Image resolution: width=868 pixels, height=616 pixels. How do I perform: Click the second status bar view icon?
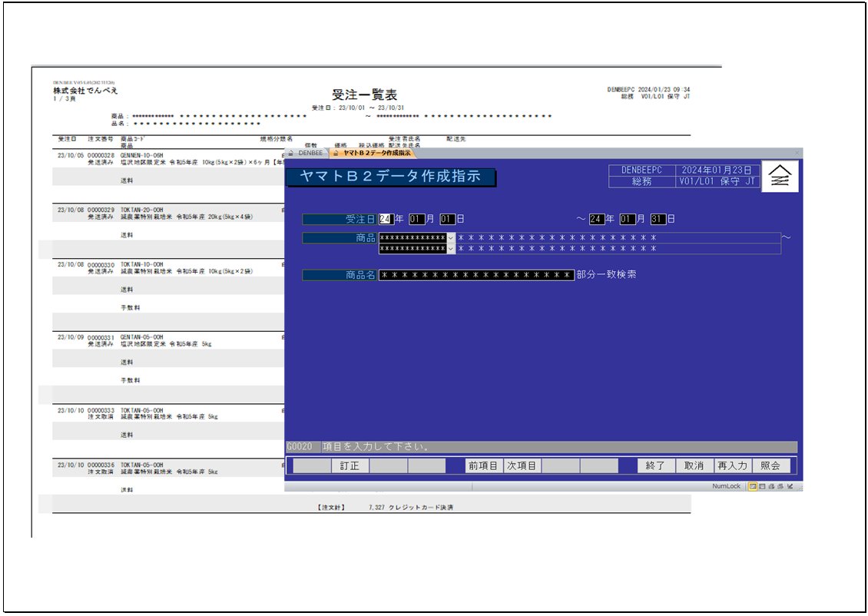(x=762, y=486)
